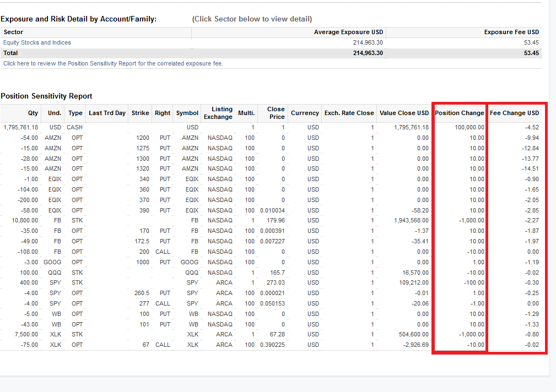Screen dimensions: 556x392
Task: Click the SPY 277 strike cell
Action: [144, 303]
